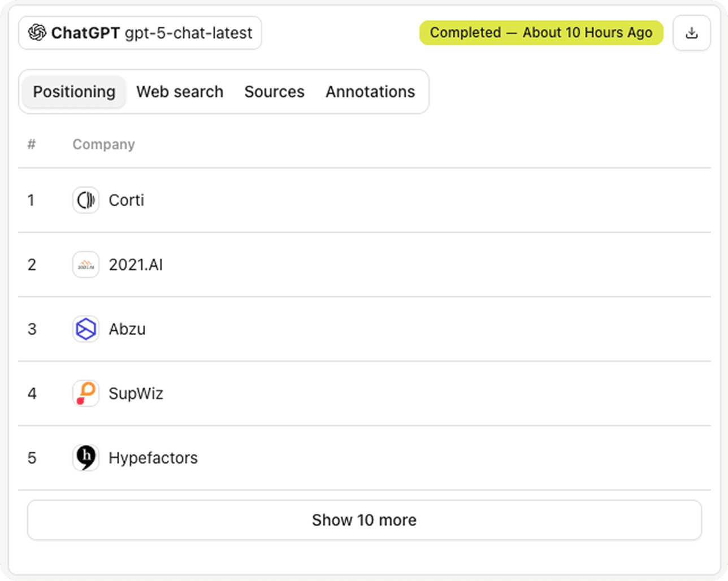Select the 2021.AI company name
The width and height of the screenshot is (728, 581).
click(136, 265)
